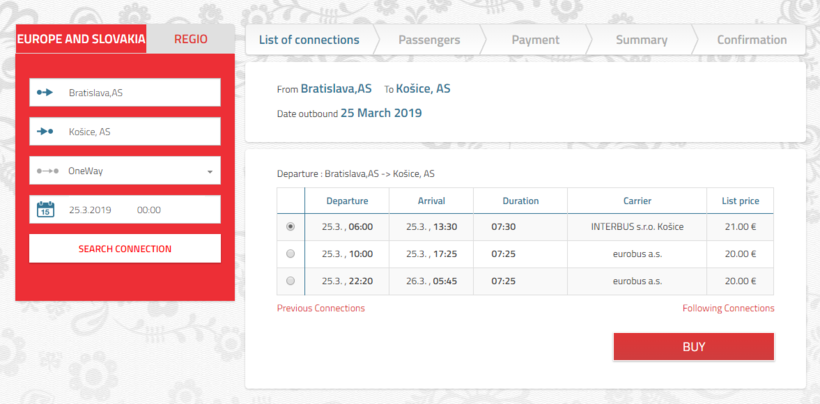Open the List of connections step
The height and width of the screenshot is (404, 820).
309,40
